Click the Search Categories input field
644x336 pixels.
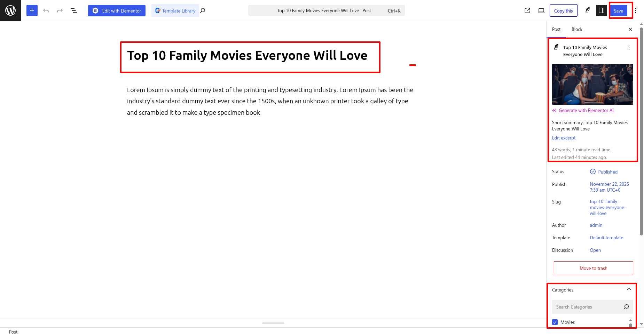[x=587, y=307]
